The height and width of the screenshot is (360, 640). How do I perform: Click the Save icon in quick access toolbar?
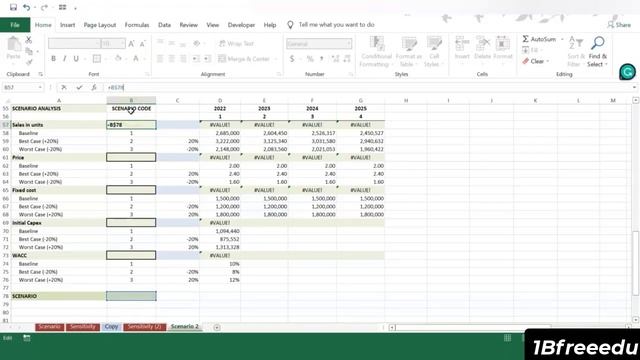click(x=13, y=7)
